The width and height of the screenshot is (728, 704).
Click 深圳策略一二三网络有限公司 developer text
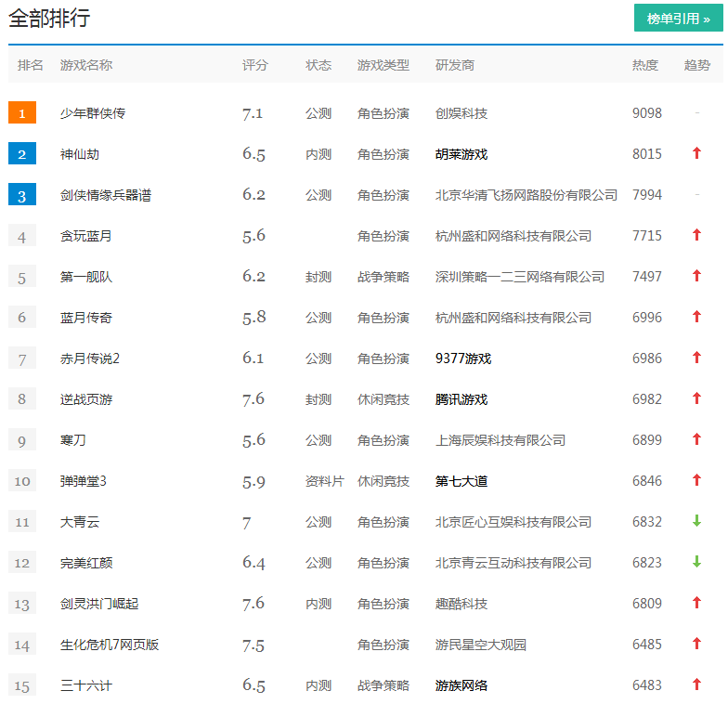pos(520,277)
